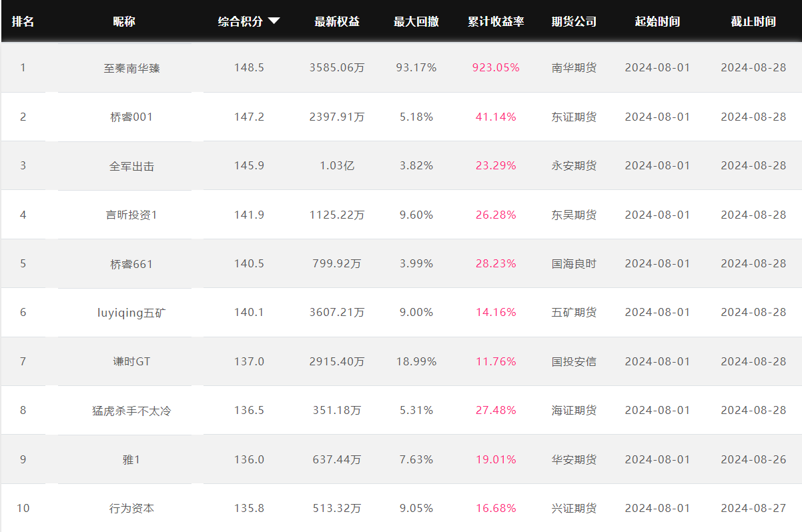Select the 26.28% return value
Viewport: 802px width, 532px height.
point(496,215)
